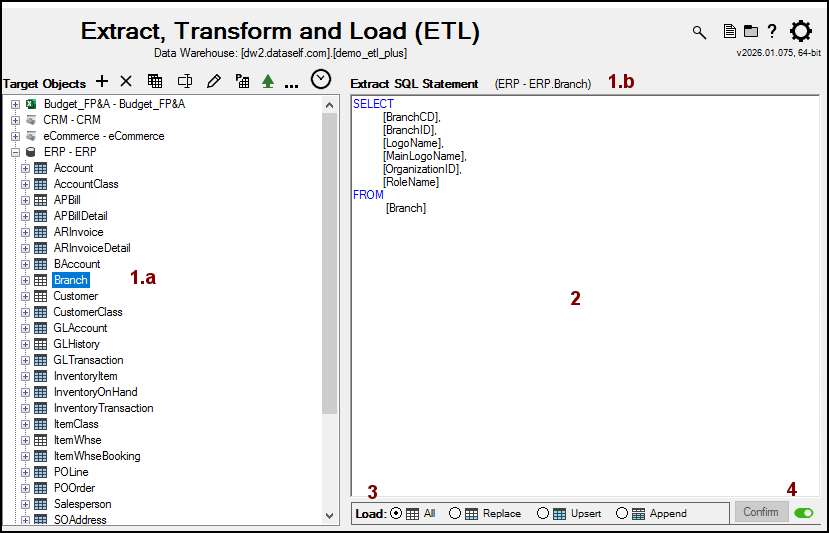
Task: Expand the Budget_FP&A tree node
Action: 15,104
